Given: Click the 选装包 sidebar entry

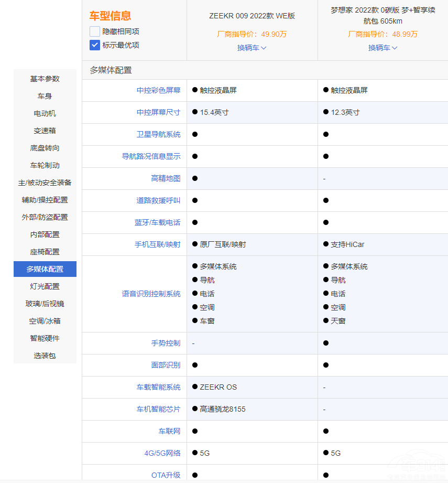Looking at the screenshot, I should tap(45, 356).
